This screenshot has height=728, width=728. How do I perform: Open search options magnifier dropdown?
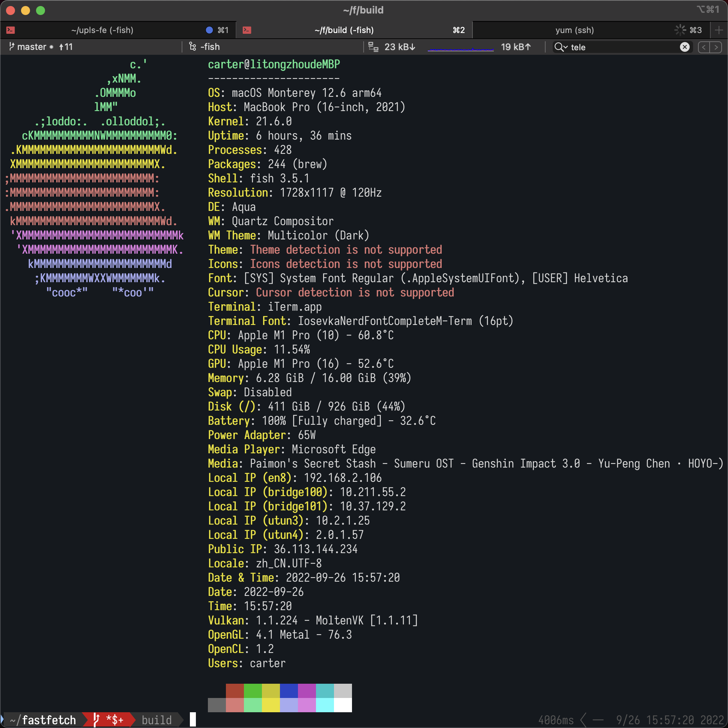click(x=561, y=47)
